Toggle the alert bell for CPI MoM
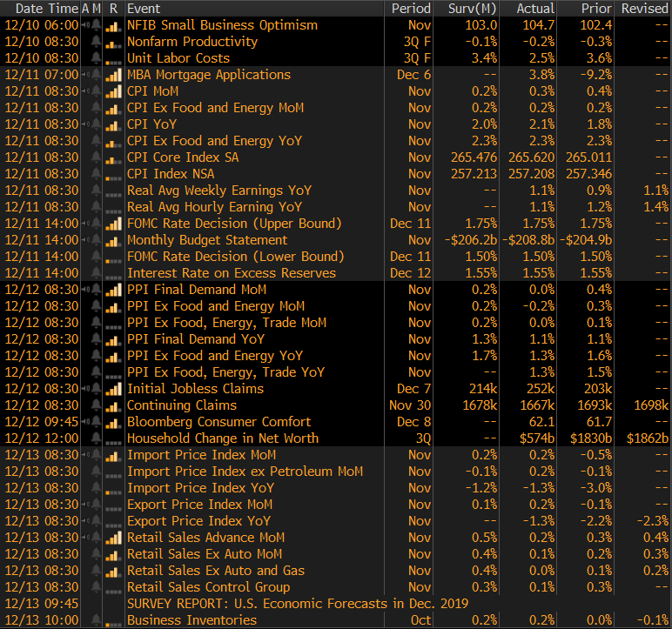 [97, 91]
